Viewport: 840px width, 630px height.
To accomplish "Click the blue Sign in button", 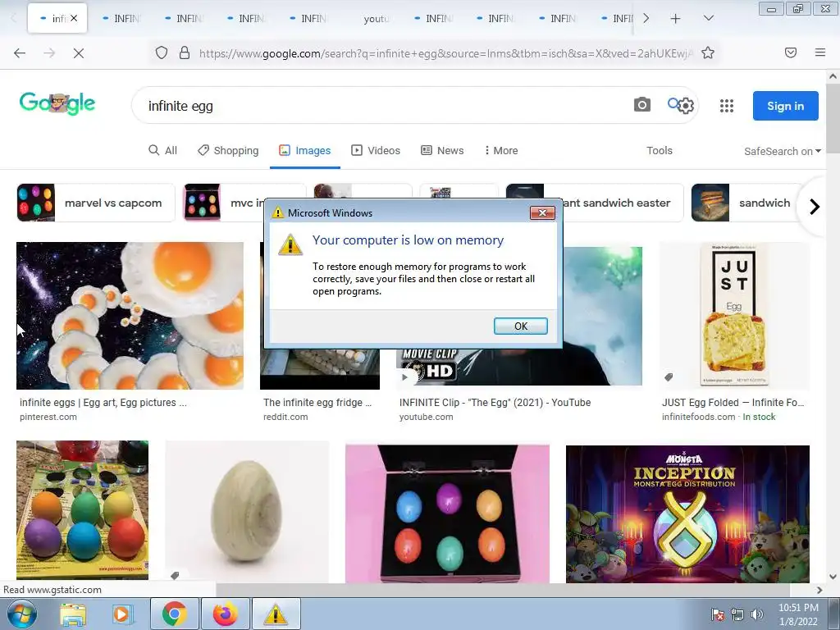I will click(785, 106).
